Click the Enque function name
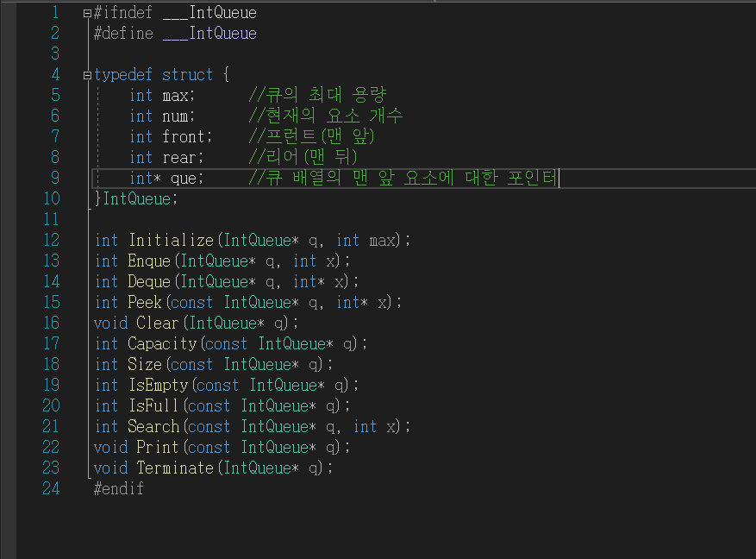Image resolution: width=756 pixels, height=559 pixels. click(x=149, y=261)
